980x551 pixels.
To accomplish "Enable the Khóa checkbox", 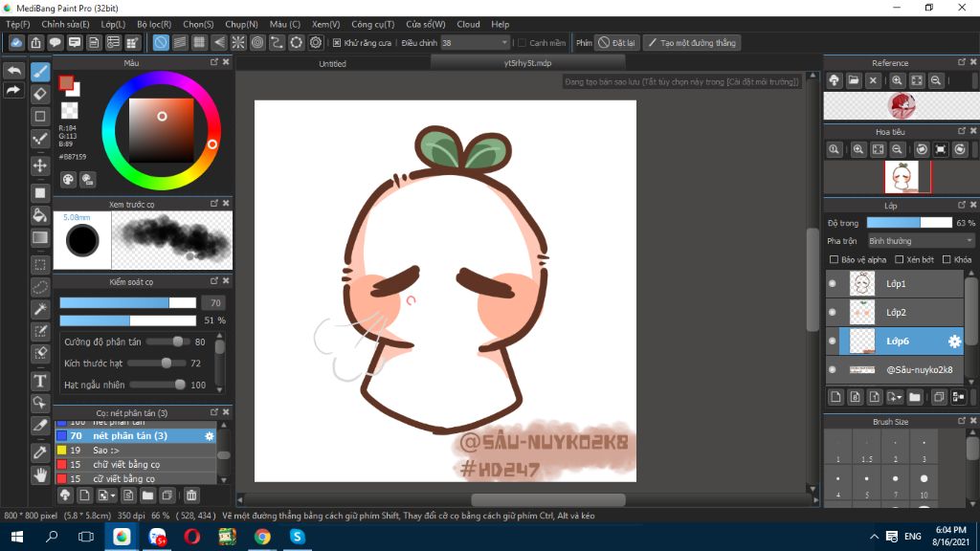I will [947, 259].
